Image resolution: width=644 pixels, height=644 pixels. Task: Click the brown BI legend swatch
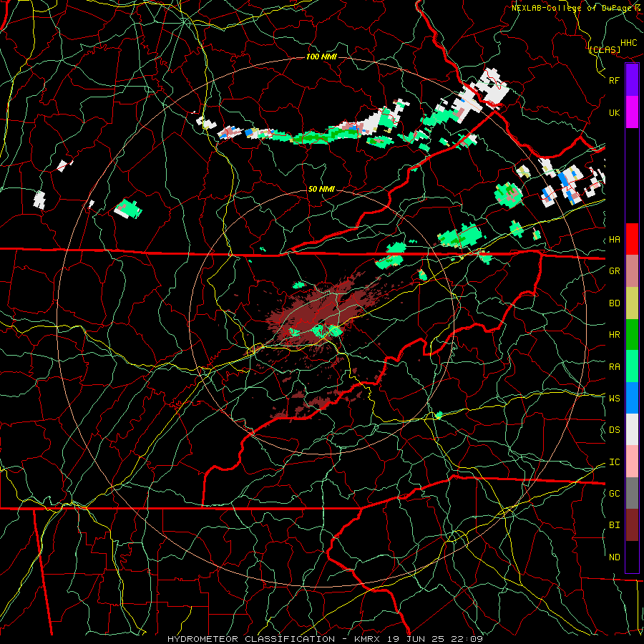click(x=632, y=525)
